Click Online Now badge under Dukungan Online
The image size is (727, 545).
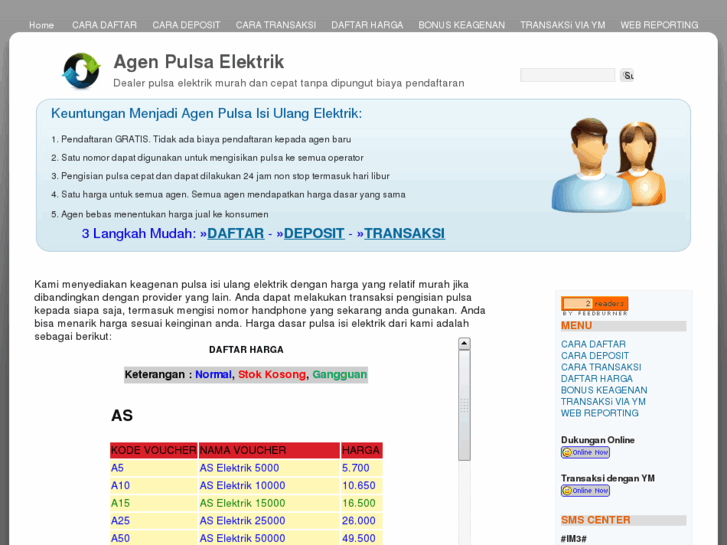pyautogui.click(x=585, y=452)
